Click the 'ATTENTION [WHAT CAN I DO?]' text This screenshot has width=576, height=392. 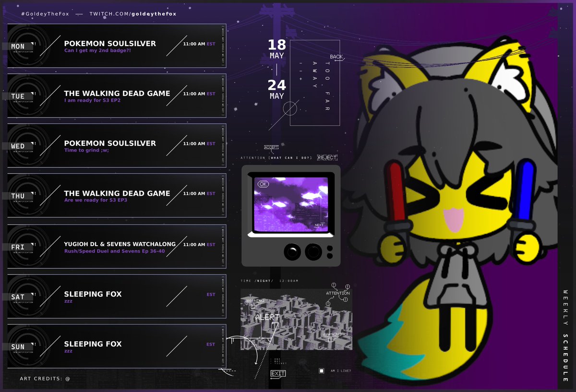[x=276, y=158]
